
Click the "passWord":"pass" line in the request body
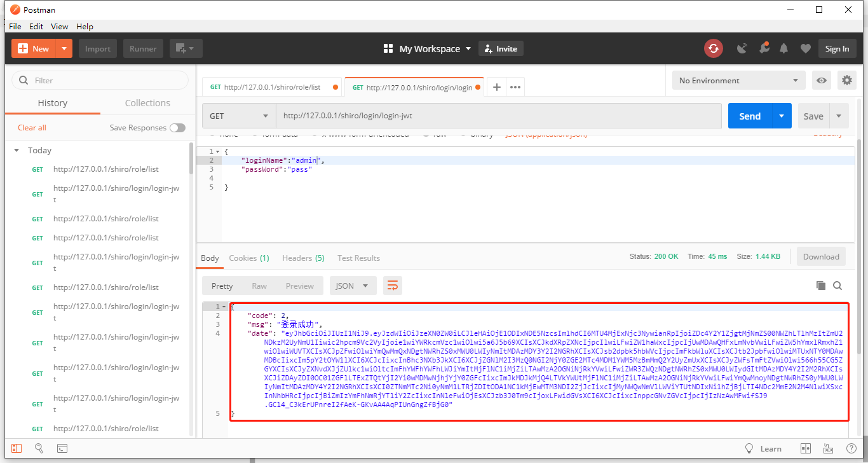pos(277,170)
